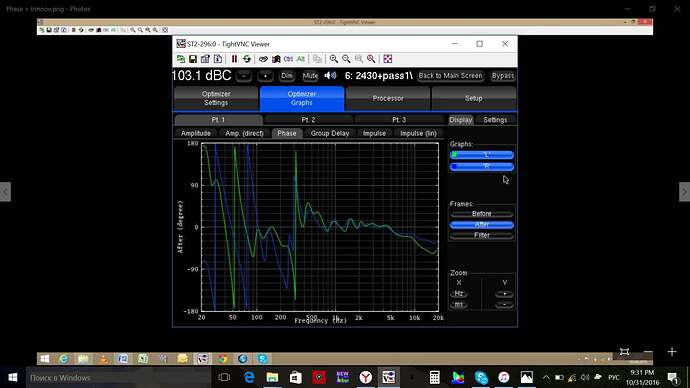Screen dimensions: 690x388
Task: Open the Connection Options icon
Action: [205, 59]
